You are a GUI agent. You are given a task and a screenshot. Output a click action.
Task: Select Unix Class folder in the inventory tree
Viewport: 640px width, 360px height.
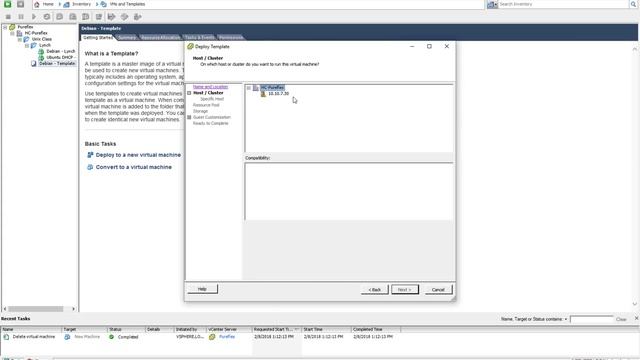click(42, 39)
